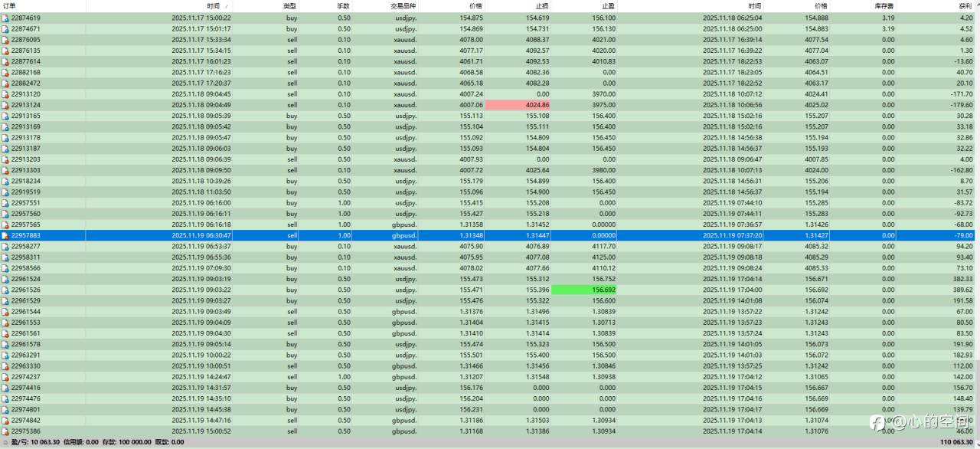
Task: Sort by the 订单 column header
Action: (8, 6)
